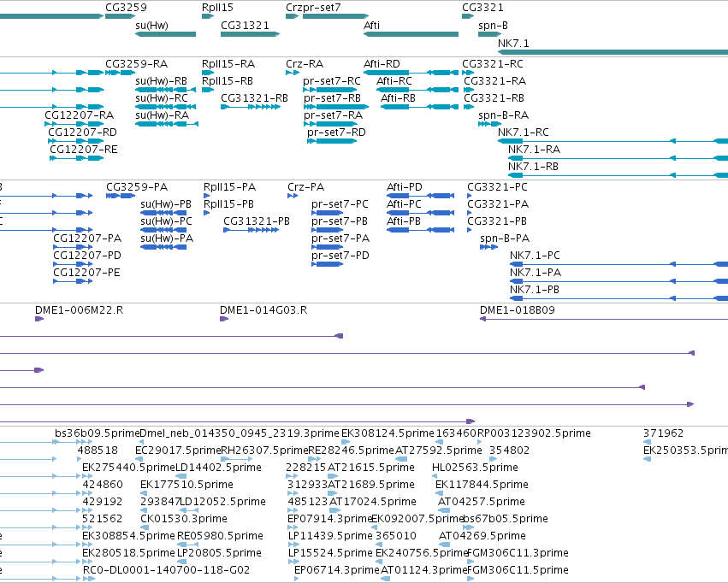728x583 pixels.
Task: Select EST RE05980.5prime
Action: click(x=187, y=545)
